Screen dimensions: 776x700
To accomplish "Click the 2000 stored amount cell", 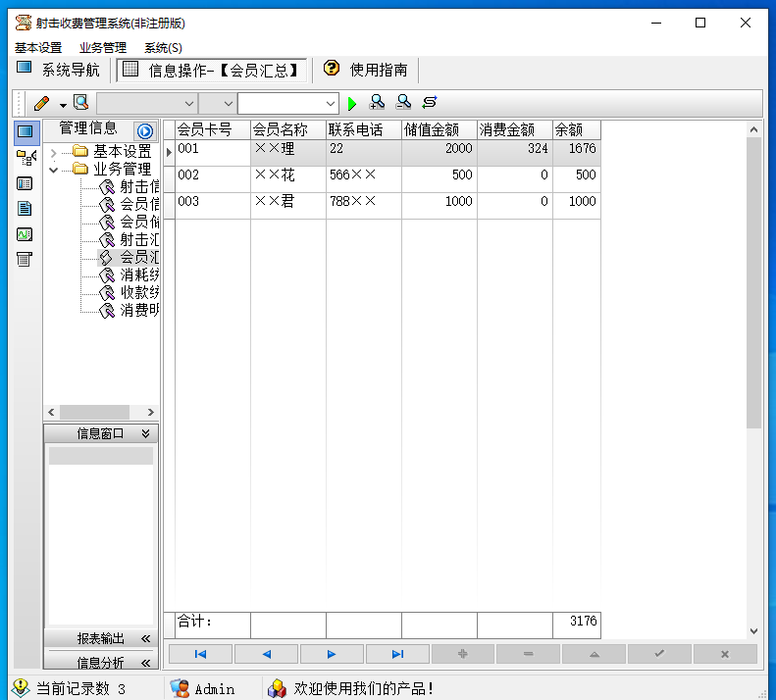I will point(440,152).
